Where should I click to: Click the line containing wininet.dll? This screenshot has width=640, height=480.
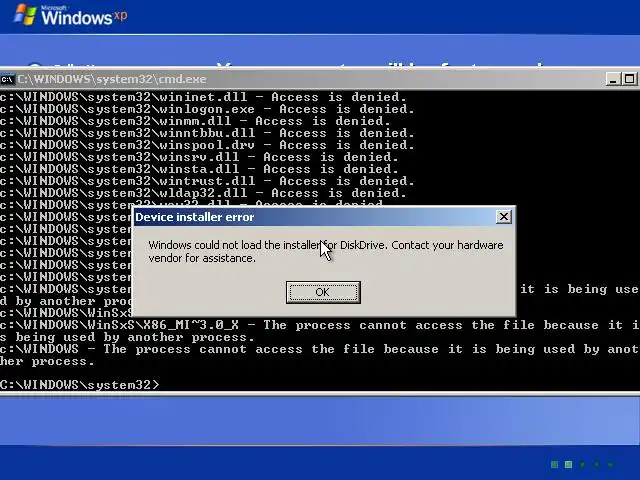tap(203, 97)
